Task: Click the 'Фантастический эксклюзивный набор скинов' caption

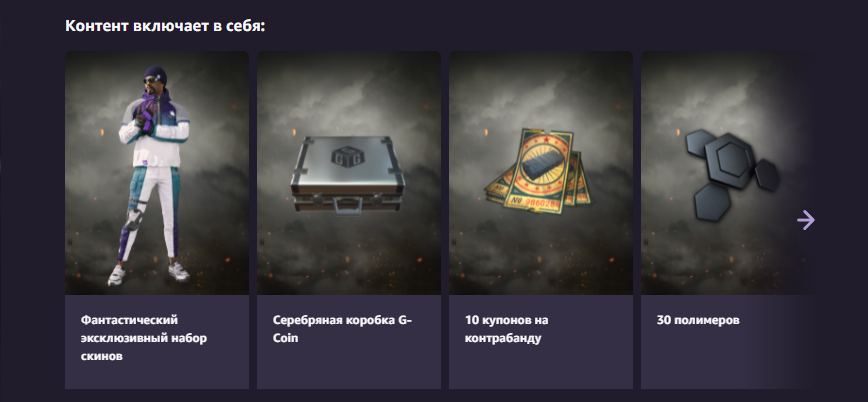Action: coord(143,338)
